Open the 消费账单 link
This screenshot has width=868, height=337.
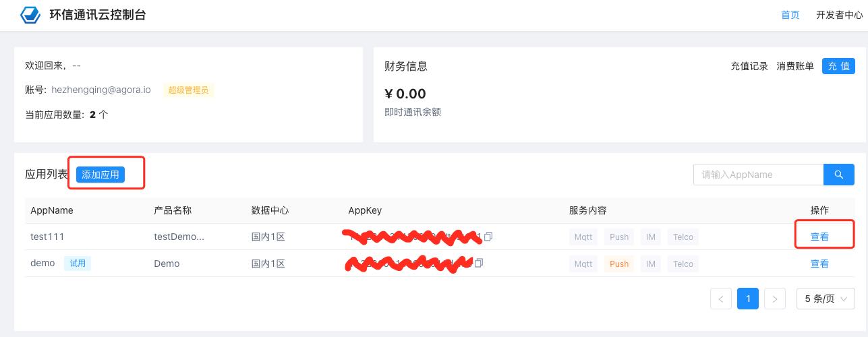click(x=795, y=66)
